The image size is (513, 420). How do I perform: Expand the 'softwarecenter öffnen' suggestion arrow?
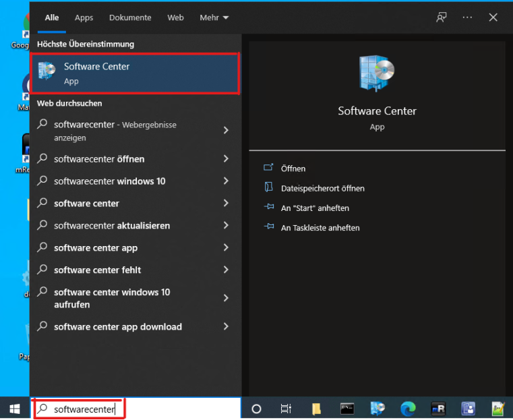coord(226,159)
